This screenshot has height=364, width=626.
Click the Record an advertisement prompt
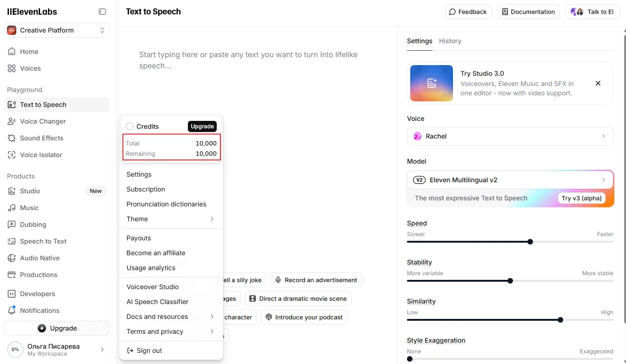316,280
